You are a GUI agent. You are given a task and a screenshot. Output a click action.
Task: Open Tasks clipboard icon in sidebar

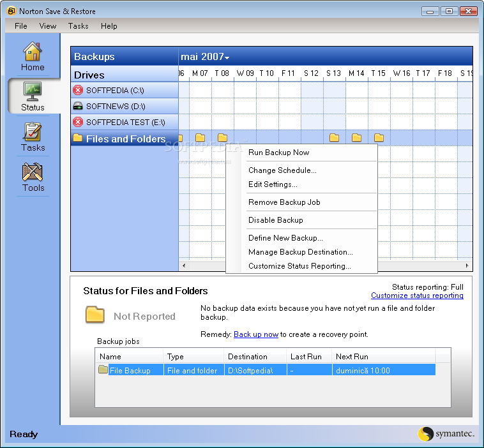(33, 131)
